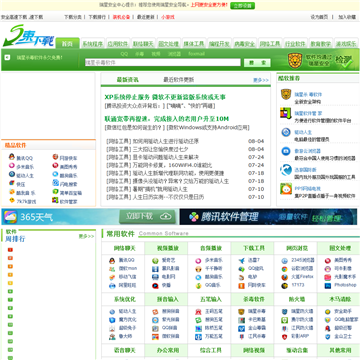Select the 病毒安全 navigation tab

[x=245, y=44]
